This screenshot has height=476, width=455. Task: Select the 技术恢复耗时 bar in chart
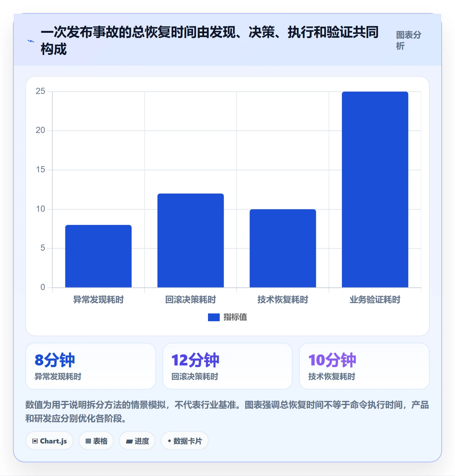click(x=283, y=248)
